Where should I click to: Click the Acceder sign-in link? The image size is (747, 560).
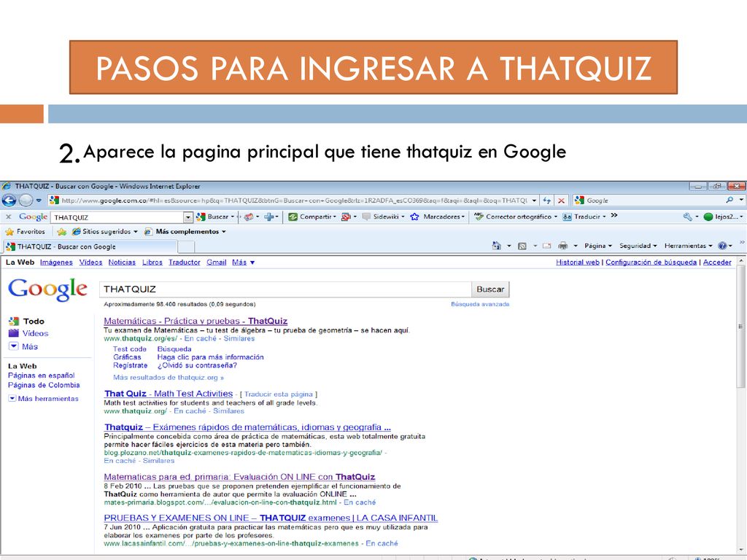[717, 262]
